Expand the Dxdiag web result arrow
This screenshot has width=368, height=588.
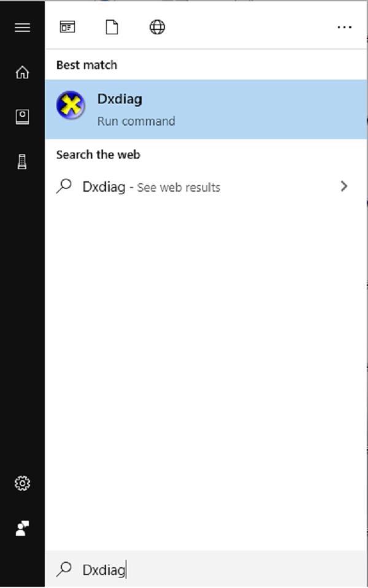[x=344, y=187]
